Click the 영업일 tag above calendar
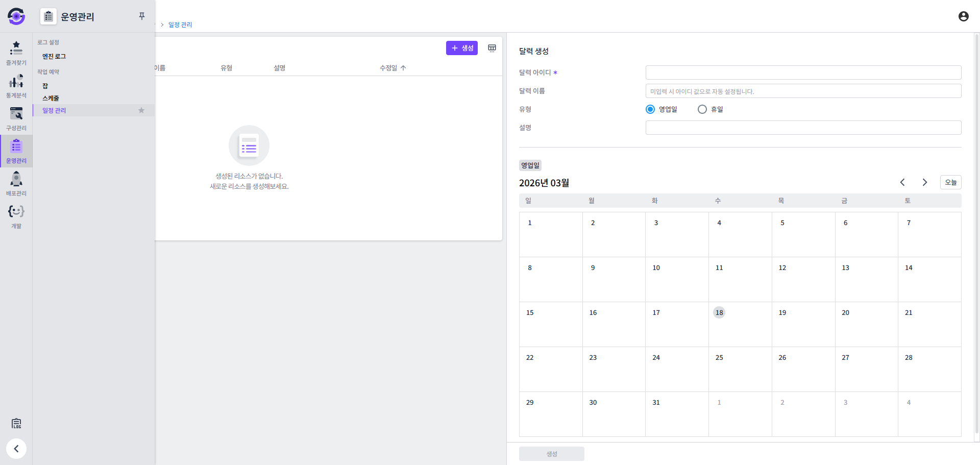Viewport: 980px width, 465px height. pyautogui.click(x=530, y=165)
